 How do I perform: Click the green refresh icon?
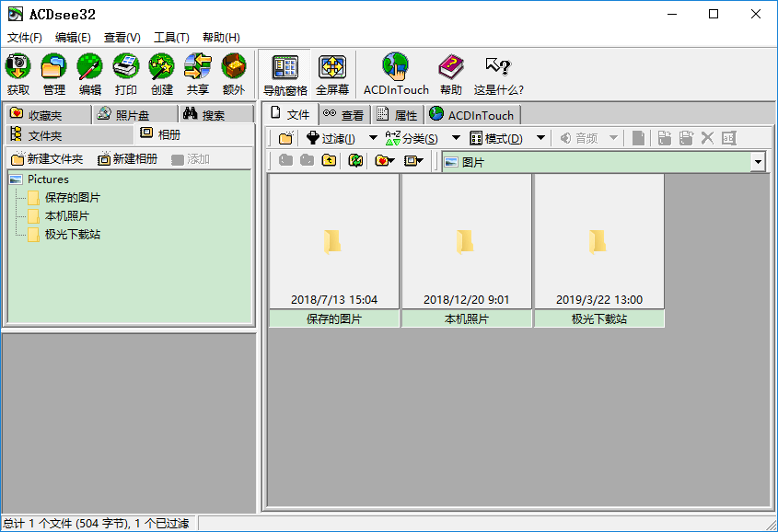pos(355,160)
